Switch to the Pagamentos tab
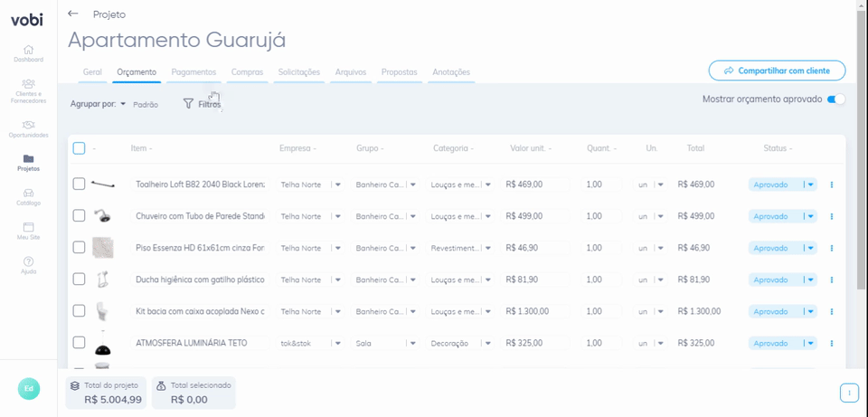Viewport: 868px width, 417px height. [193, 72]
